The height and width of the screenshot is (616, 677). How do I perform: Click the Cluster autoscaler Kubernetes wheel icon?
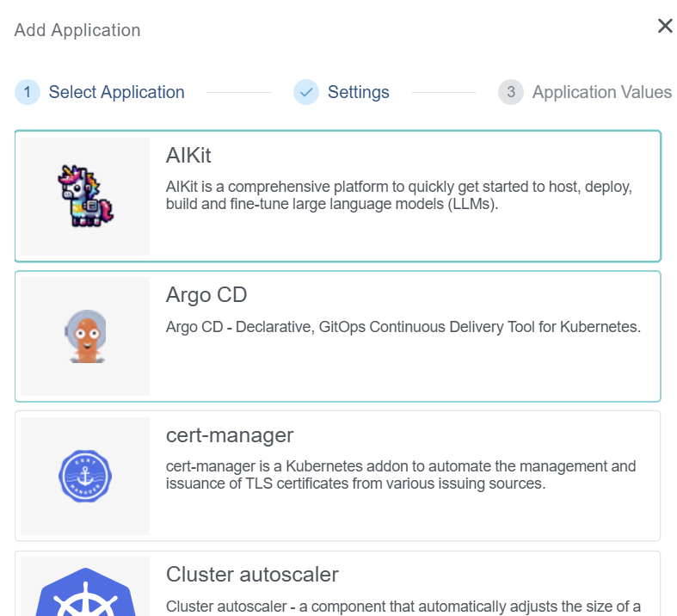85,592
